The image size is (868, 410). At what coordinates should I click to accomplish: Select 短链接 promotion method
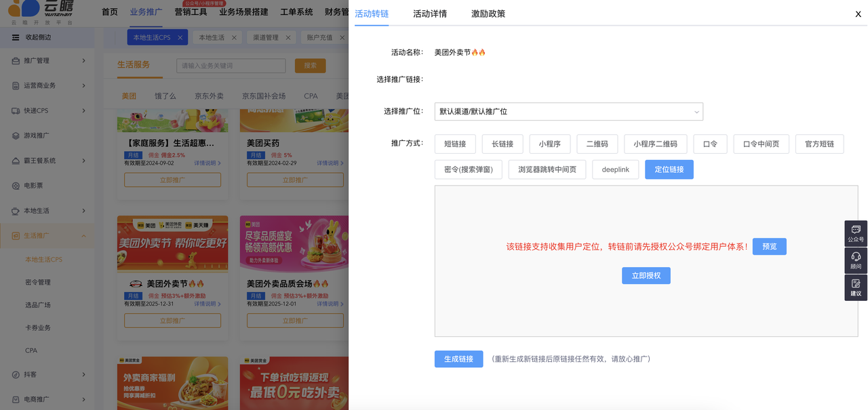pyautogui.click(x=455, y=144)
